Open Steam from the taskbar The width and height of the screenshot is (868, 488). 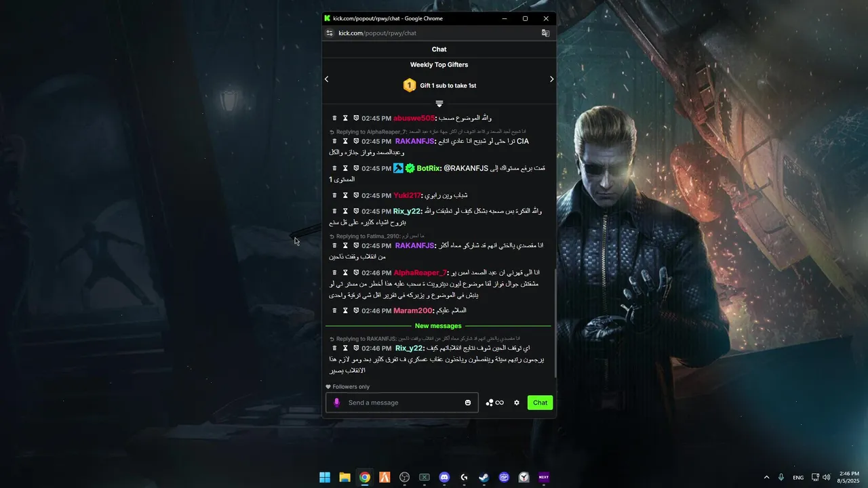click(x=484, y=477)
